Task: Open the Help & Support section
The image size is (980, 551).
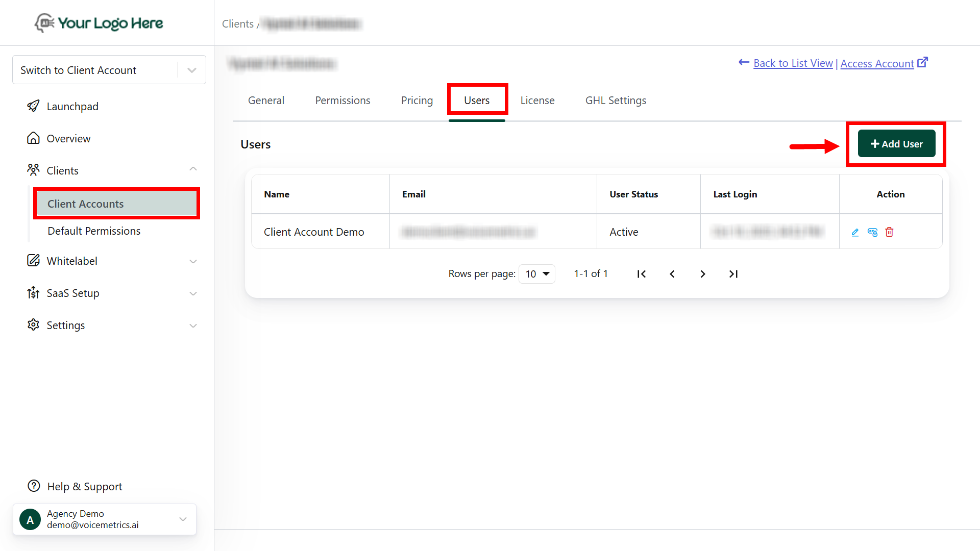Action: (84, 486)
